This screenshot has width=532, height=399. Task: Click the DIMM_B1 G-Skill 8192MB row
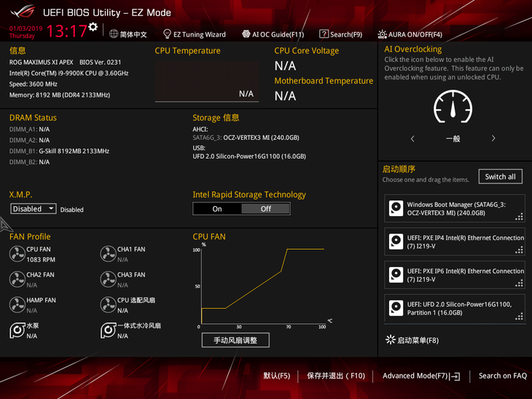(x=59, y=151)
